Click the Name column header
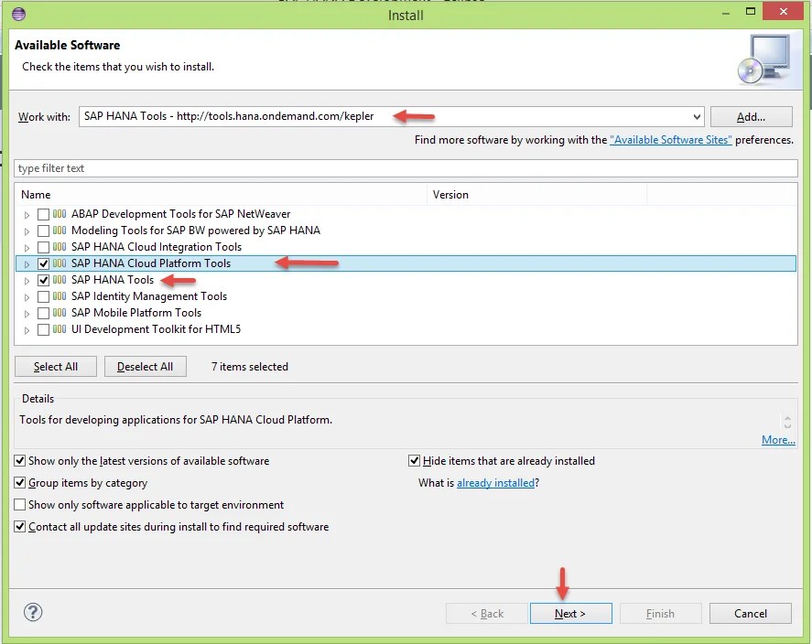812x644 pixels. coord(222,195)
